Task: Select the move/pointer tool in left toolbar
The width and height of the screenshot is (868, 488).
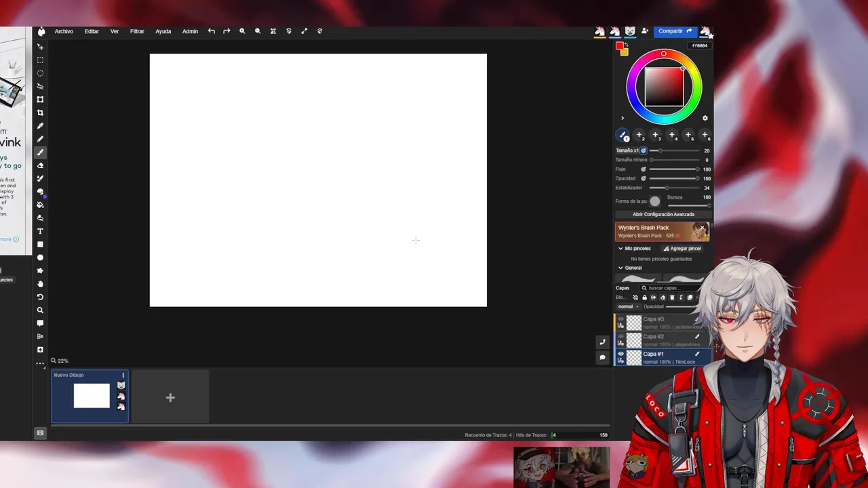Action: 40,47
